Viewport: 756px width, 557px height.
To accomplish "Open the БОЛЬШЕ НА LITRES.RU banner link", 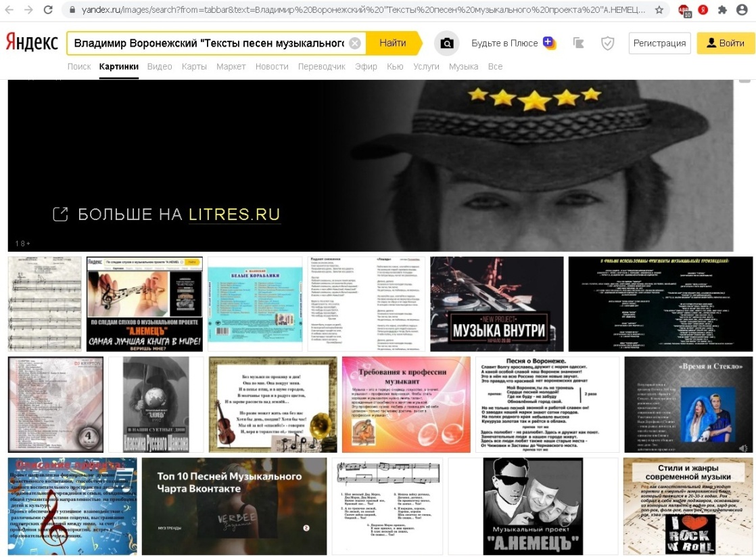I will [x=179, y=214].
